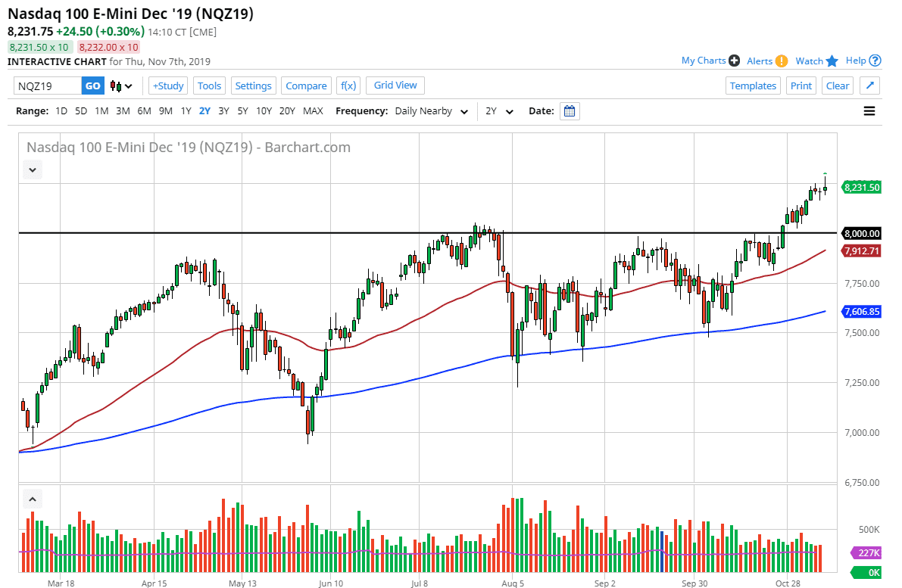Open the chart tools dropdown inside the chart
The image size is (902, 588).
(x=32, y=170)
